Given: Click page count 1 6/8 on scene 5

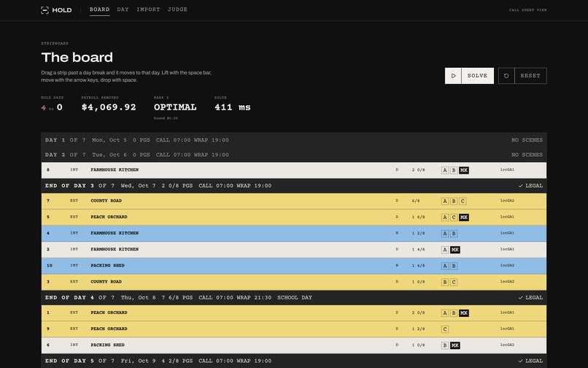Looking at the screenshot, I should pyautogui.click(x=418, y=217).
